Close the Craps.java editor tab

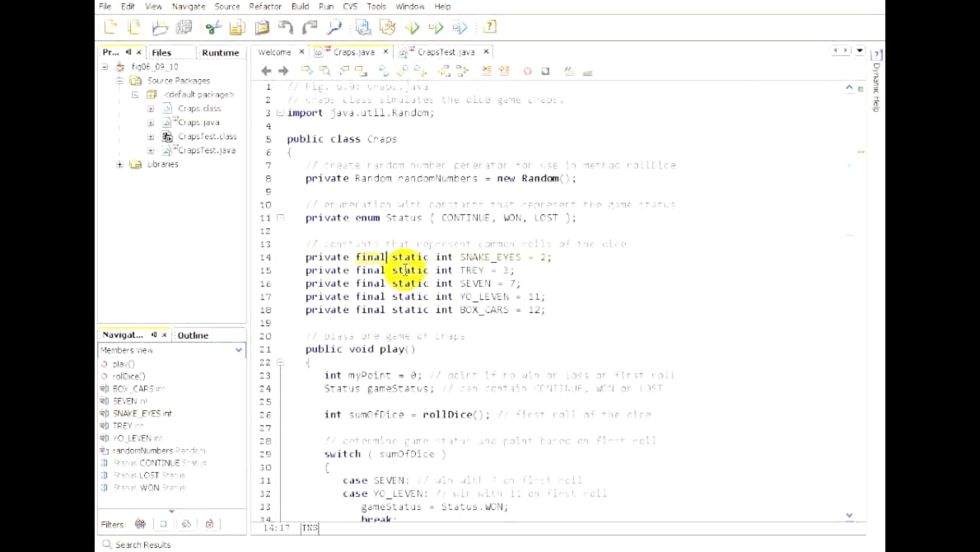click(x=385, y=52)
